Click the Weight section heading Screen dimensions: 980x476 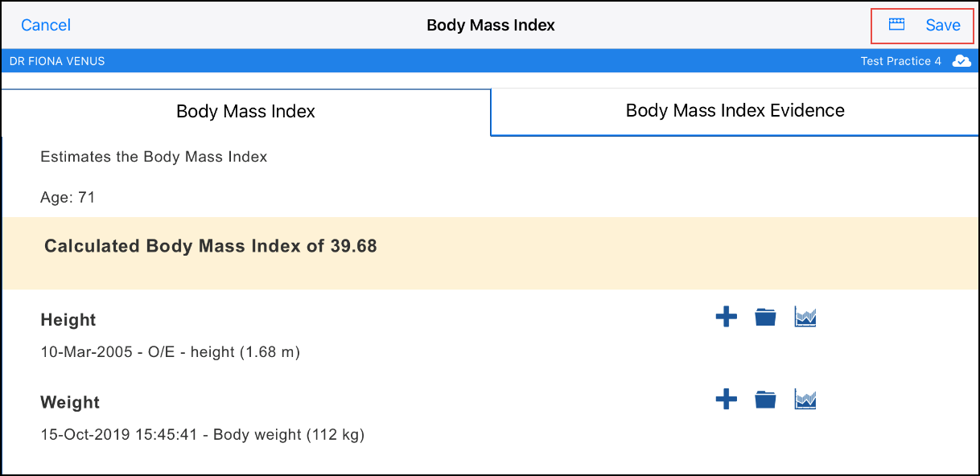[70, 402]
